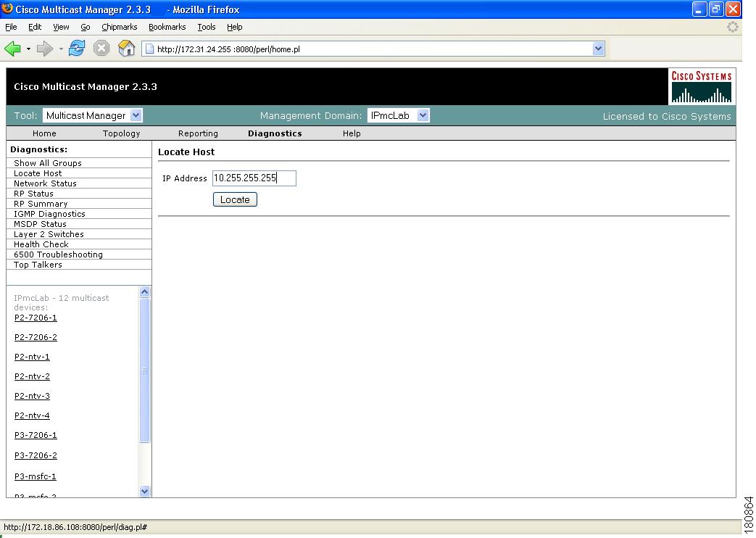Viewport: 756px width, 538px height.
Task: Open the browser Help menu
Action: [x=235, y=27]
